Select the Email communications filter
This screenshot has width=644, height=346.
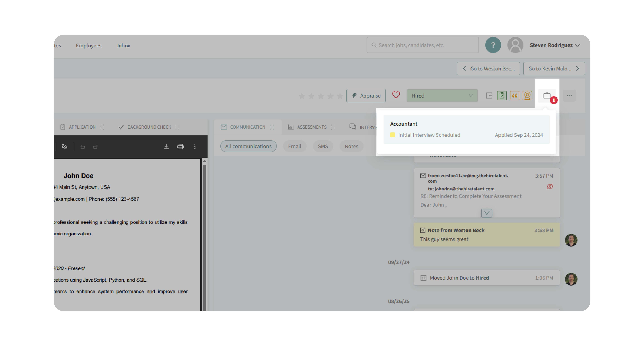[x=294, y=146]
